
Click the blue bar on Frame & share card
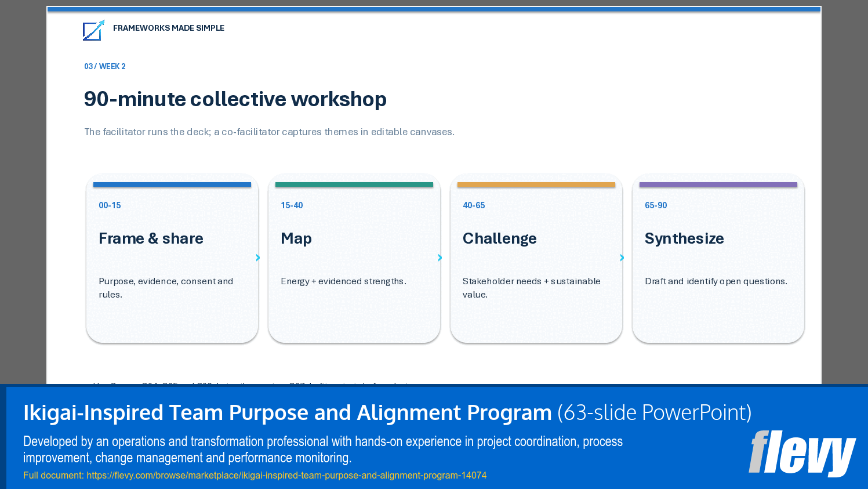(172, 184)
